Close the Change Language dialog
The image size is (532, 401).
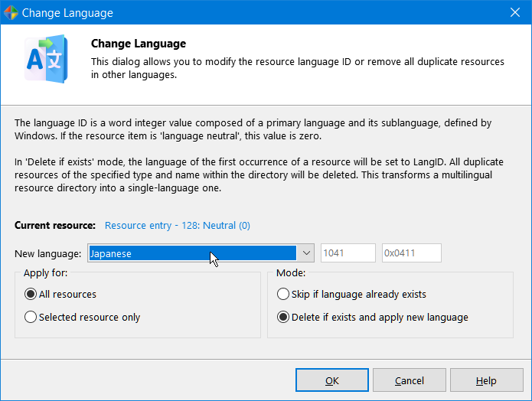pos(514,12)
